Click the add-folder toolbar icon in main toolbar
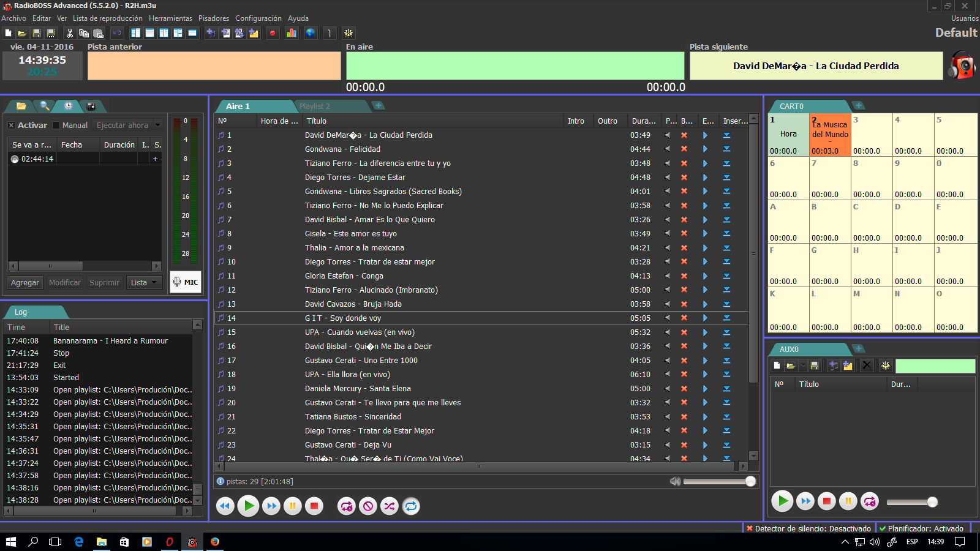Screen dimensions: 980x551 pos(254,33)
